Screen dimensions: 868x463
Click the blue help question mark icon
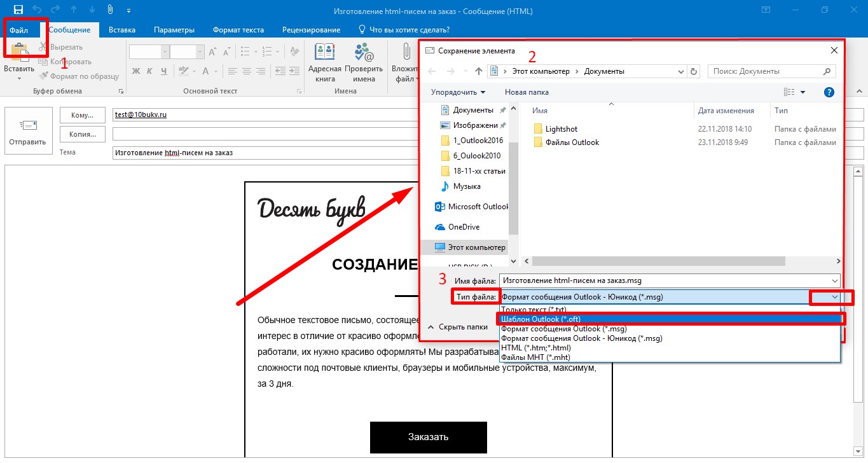[x=829, y=92]
